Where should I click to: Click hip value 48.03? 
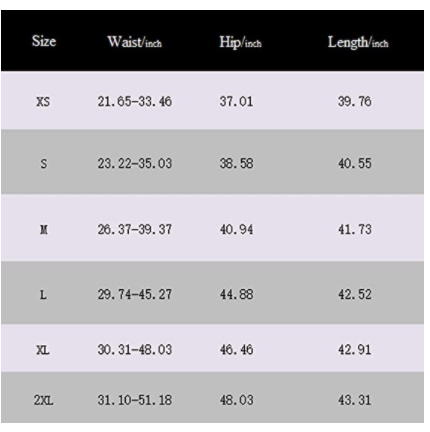236,400
